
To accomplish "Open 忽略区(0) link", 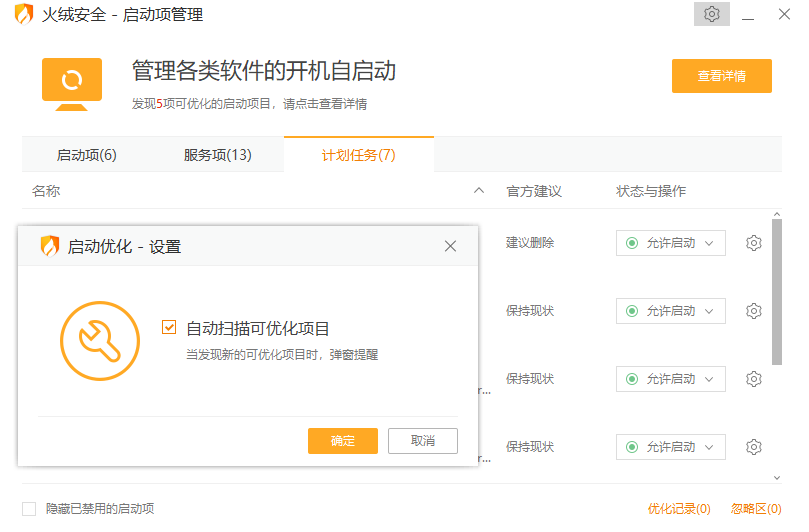I will [x=756, y=509].
